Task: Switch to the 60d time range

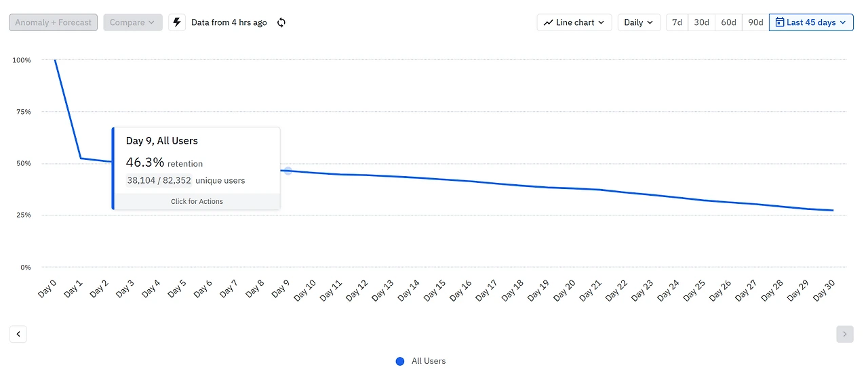Action: click(728, 22)
